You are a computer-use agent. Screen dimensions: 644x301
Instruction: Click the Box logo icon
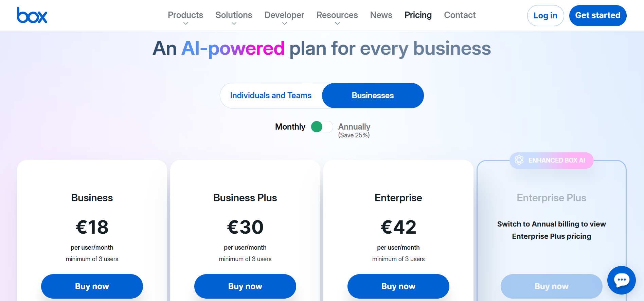point(32,15)
